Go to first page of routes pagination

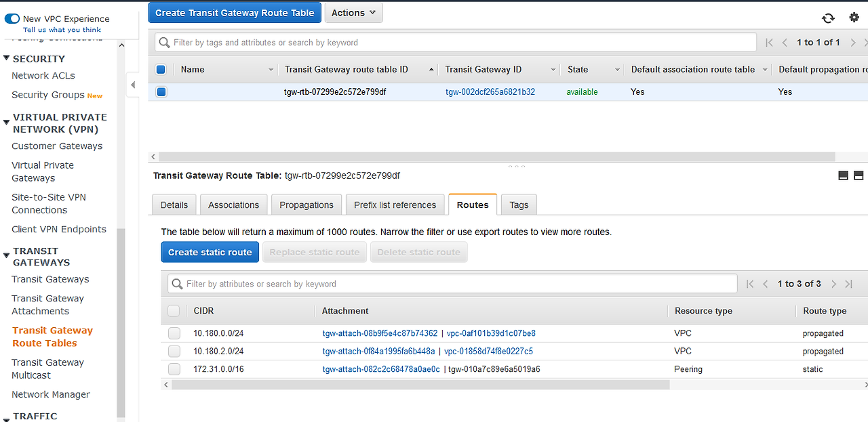click(750, 284)
